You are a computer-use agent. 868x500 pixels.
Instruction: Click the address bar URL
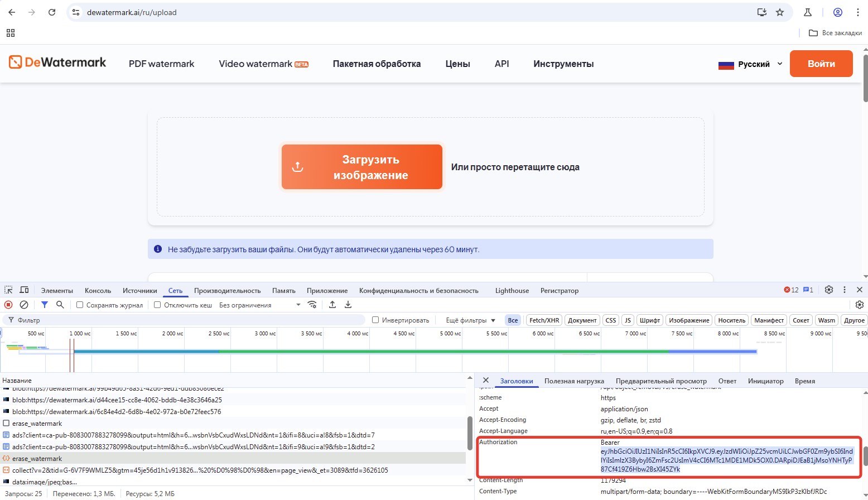click(132, 12)
